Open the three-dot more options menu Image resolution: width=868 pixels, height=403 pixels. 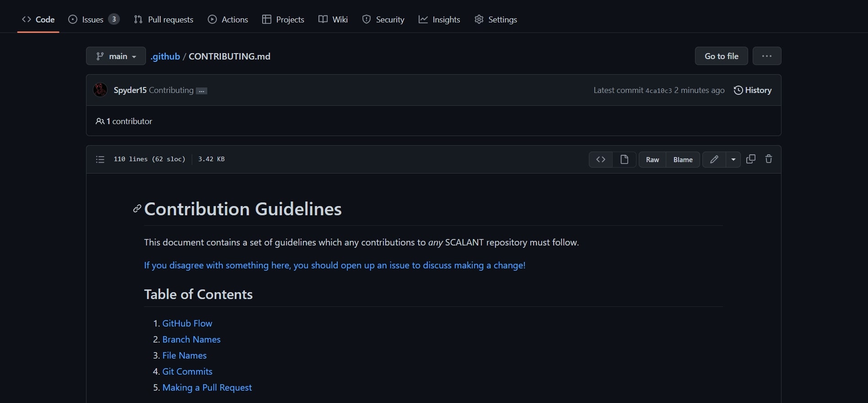coord(767,56)
